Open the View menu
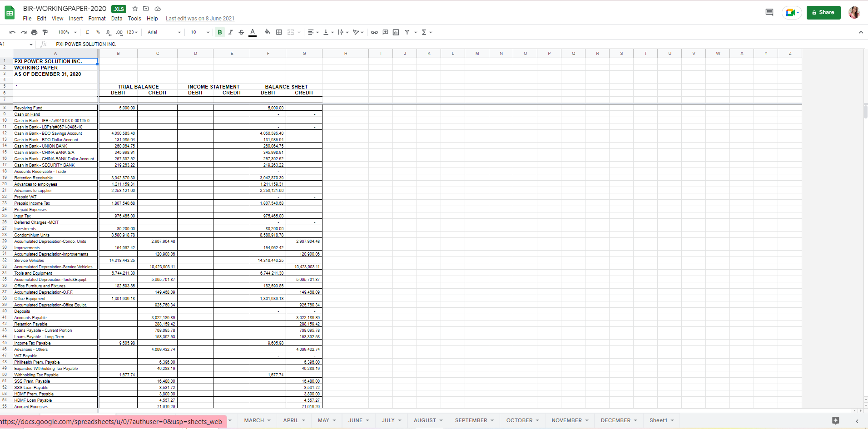This screenshot has height=429, width=868. tap(58, 19)
